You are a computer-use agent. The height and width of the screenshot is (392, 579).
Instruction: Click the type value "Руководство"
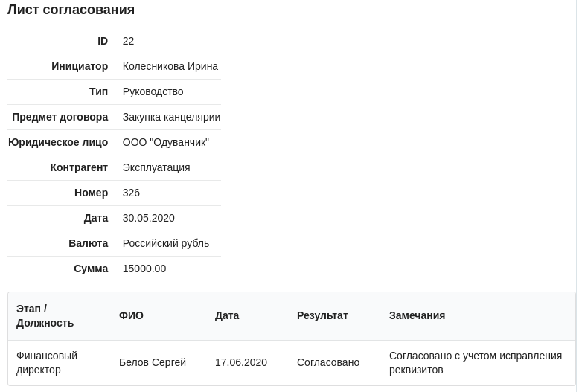(153, 91)
